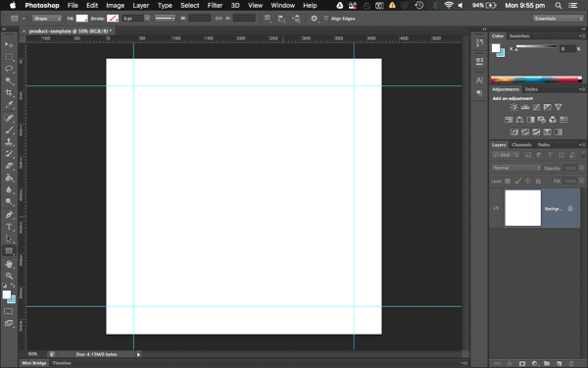Screen dimensions: 588x368
Task: Select the Horizontal Type tool
Action: point(9,227)
